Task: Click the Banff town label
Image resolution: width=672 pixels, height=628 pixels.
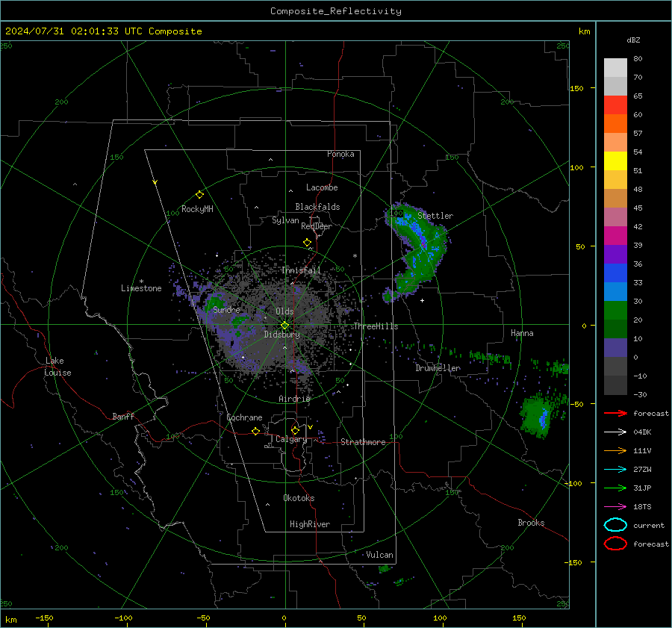Action: 123,417
